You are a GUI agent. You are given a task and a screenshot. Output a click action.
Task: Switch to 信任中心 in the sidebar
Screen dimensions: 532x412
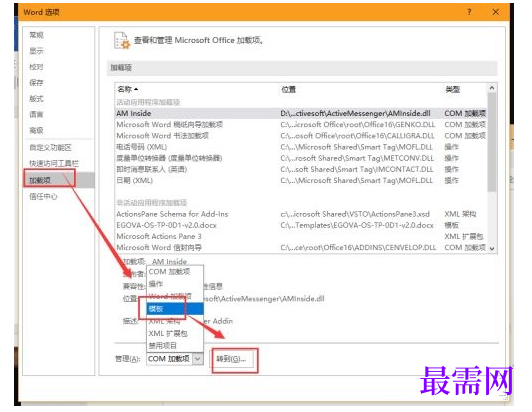[43, 196]
